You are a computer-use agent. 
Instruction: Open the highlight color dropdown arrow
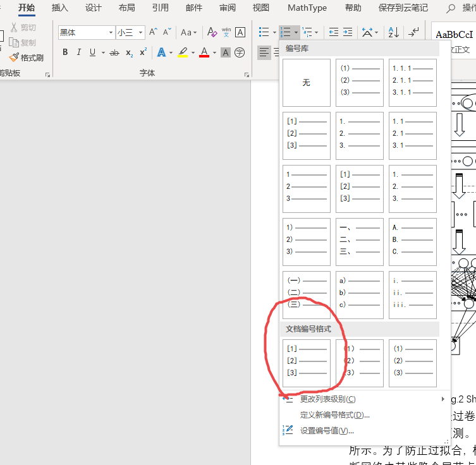[x=193, y=53]
